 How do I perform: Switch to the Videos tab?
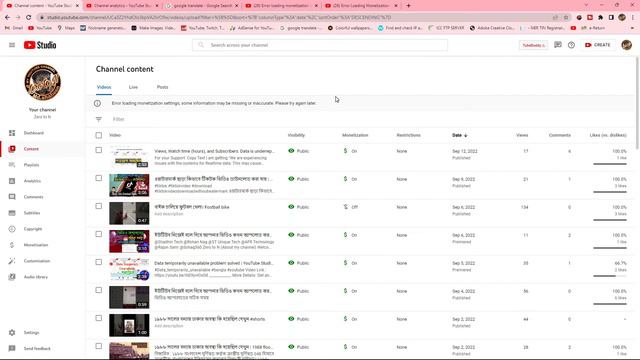click(x=104, y=87)
